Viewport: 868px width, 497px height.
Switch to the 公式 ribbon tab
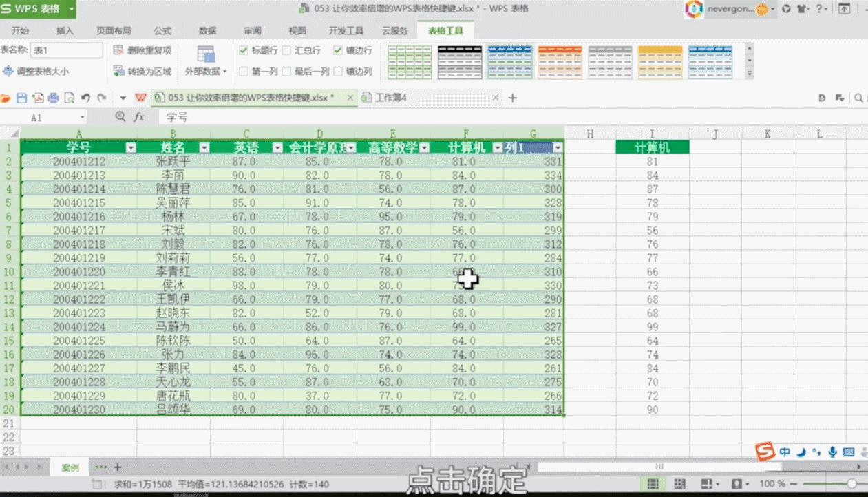(162, 31)
